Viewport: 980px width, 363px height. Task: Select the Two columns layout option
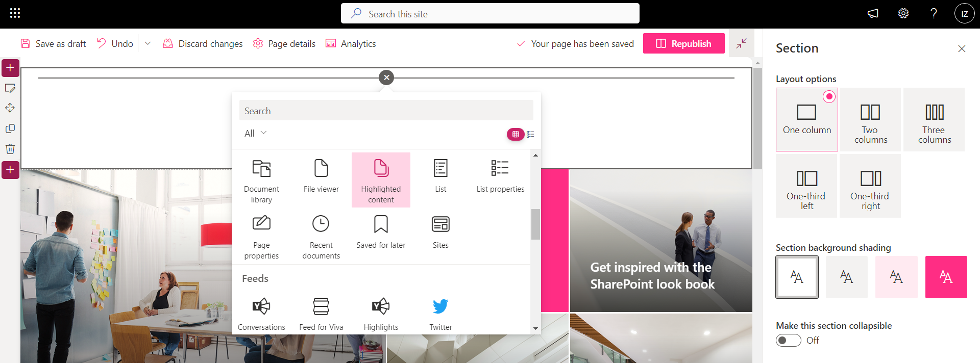click(870, 120)
